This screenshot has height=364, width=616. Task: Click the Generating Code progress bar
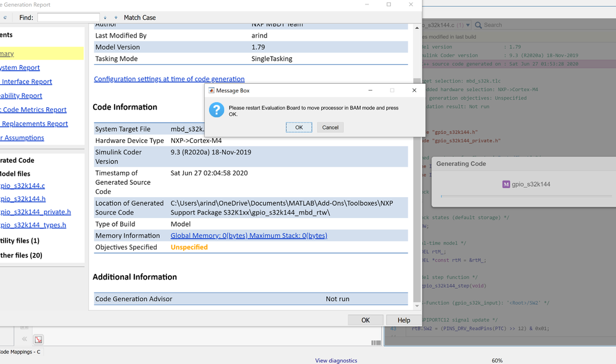click(524, 196)
